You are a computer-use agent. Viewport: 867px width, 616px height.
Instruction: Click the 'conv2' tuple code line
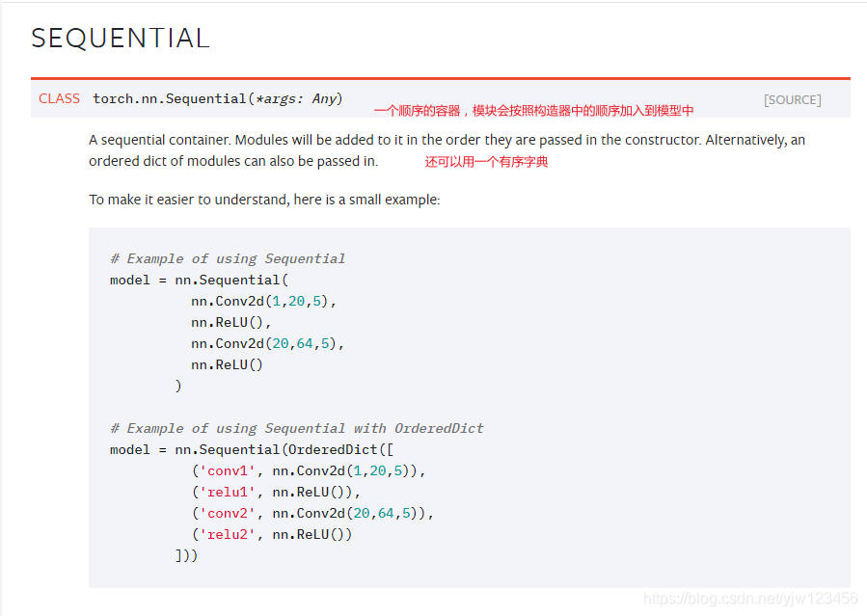[312, 513]
